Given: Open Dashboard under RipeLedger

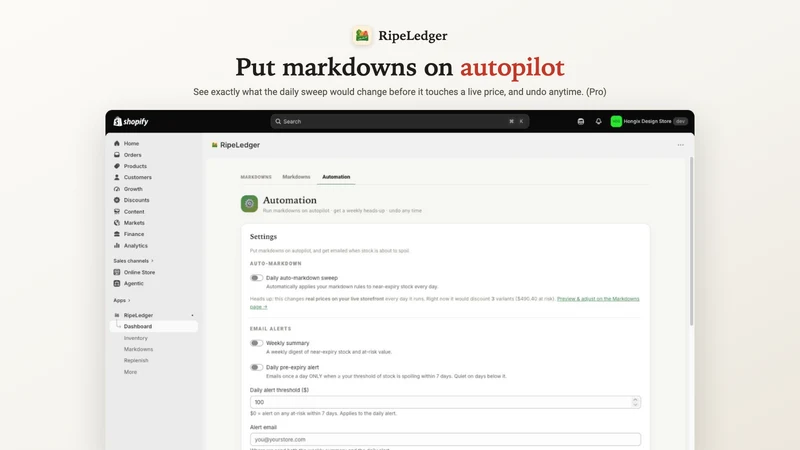Looking at the screenshot, I should (x=154, y=327).
